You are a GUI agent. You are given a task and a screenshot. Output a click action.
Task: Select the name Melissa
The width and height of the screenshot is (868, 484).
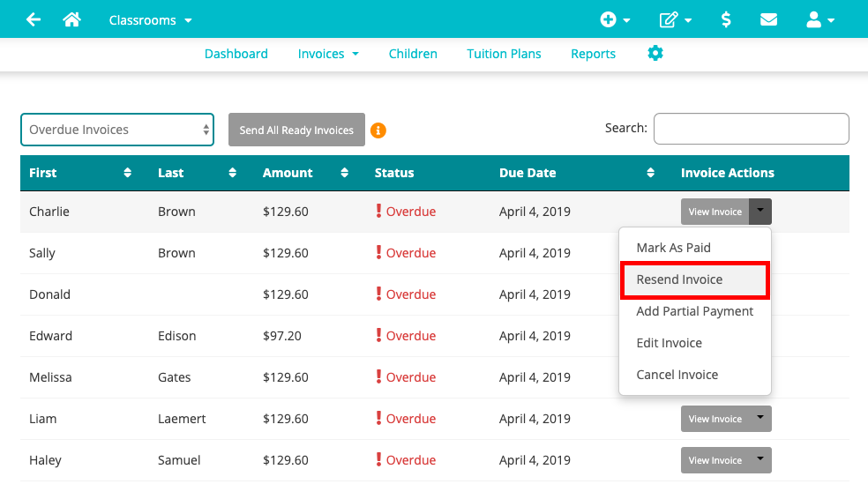[x=50, y=378]
